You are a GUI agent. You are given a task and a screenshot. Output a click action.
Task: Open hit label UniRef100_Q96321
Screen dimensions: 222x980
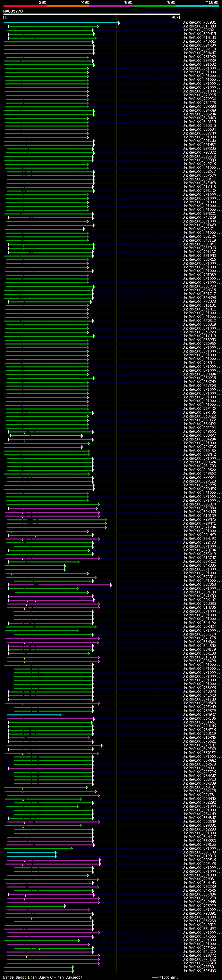199,30
